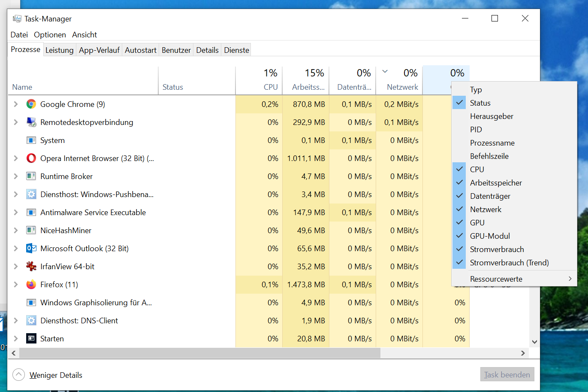Enable Befehlszeile column in context menu
Image resolution: width=588 pixels, height=392 pixels.
514,156
